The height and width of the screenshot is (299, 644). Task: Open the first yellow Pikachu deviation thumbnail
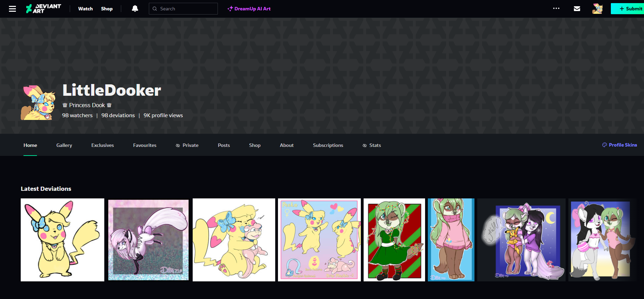(63, 240)
